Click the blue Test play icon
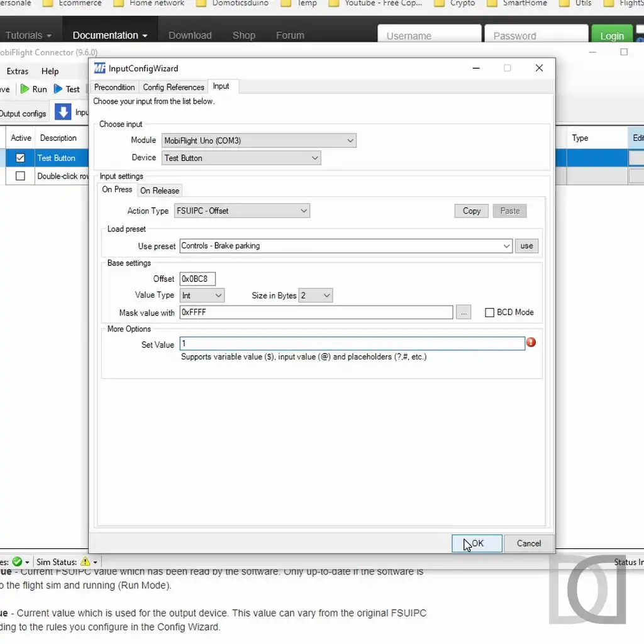Viewport: 644px width, 644px height. click(x=58, y=89)
